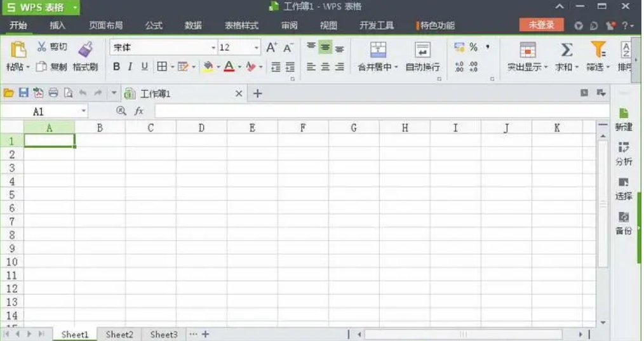Screen dimensions: 644x341
Task: Click the auto wrap text icon
Action: tap(422, 50)
